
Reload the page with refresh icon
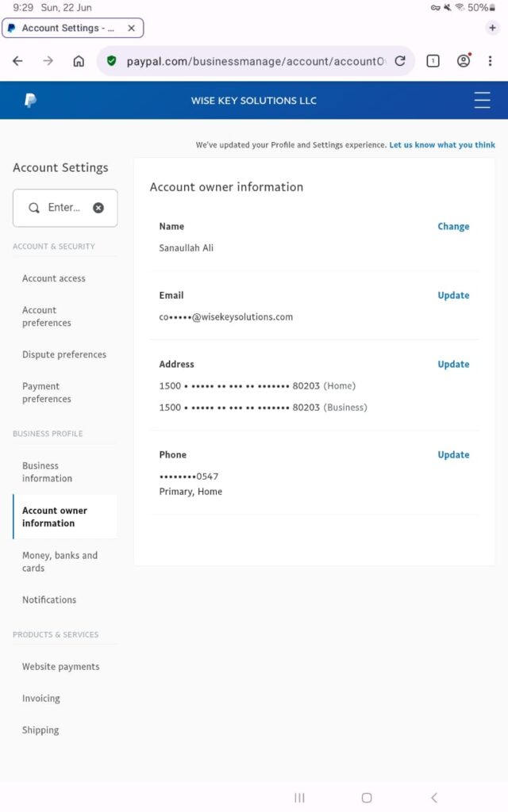click(x=400, y=61)
